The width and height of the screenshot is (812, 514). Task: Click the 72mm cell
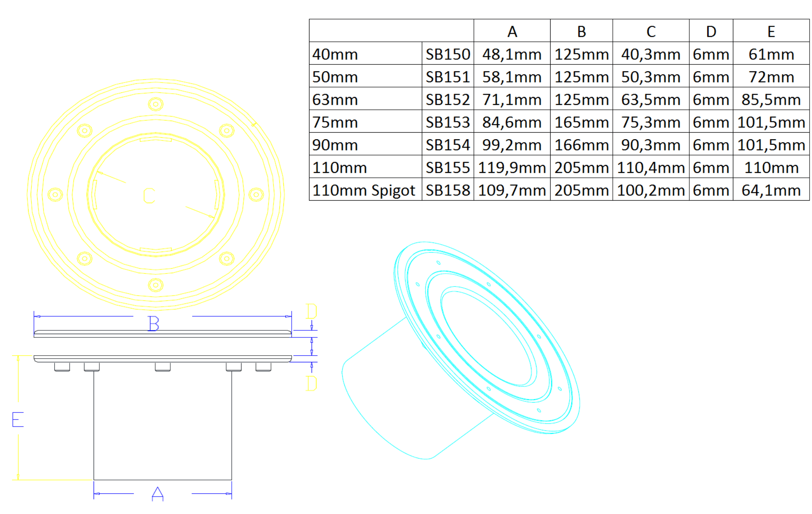coord(771,77)
